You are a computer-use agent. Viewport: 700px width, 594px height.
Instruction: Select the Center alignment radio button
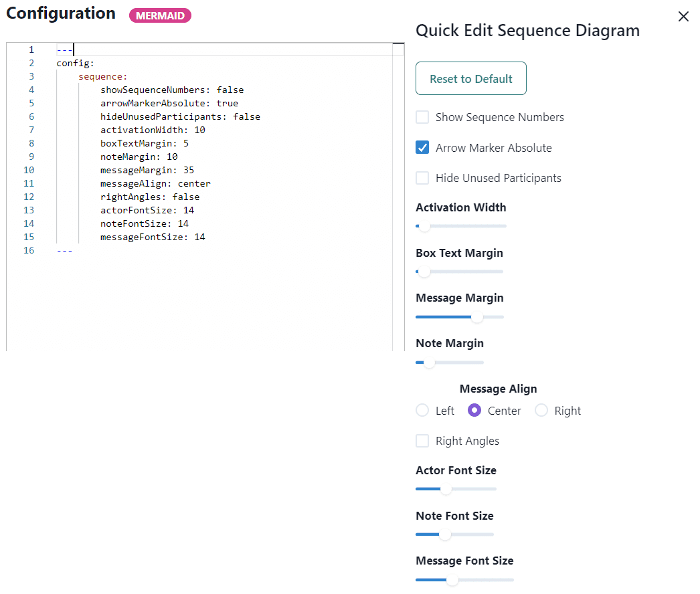(x=473, y=410)
